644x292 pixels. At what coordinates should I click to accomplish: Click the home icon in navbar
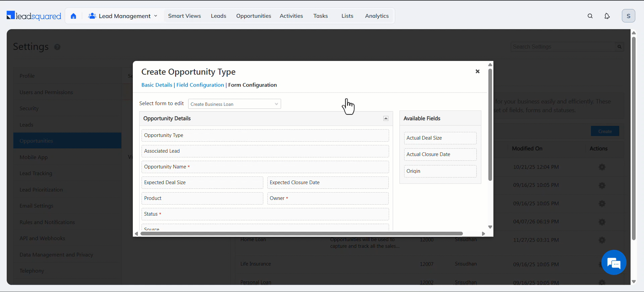73,16
